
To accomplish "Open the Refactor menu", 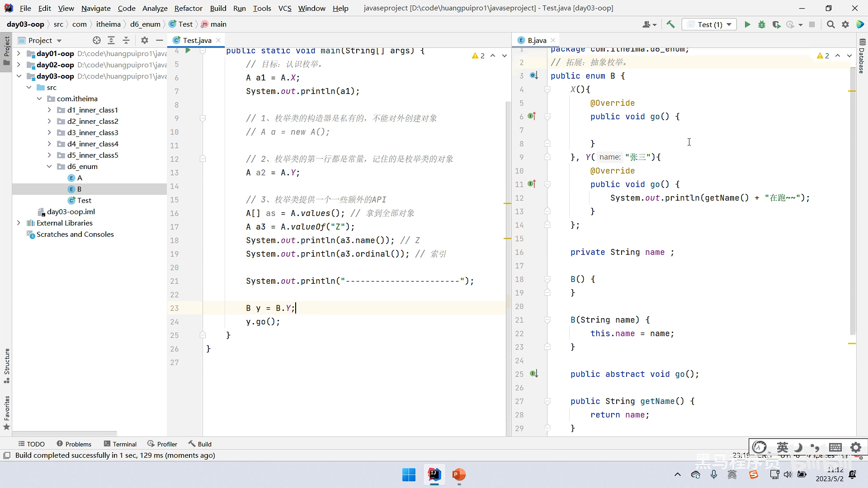I will [188, 8].
